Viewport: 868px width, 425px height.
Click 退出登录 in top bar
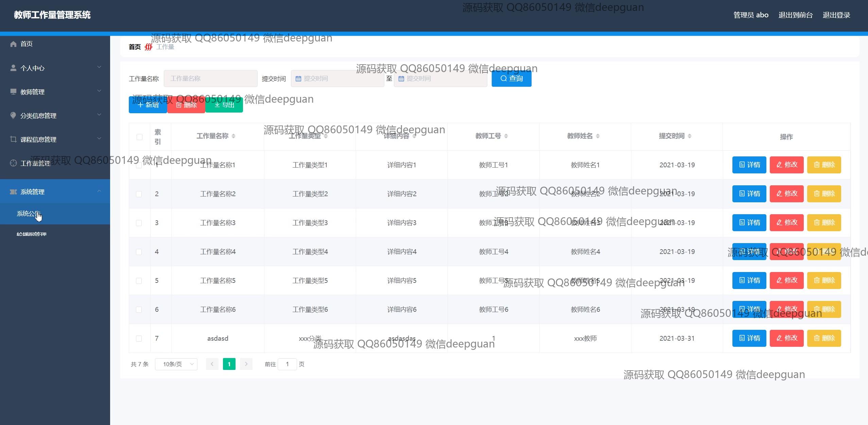836,15
